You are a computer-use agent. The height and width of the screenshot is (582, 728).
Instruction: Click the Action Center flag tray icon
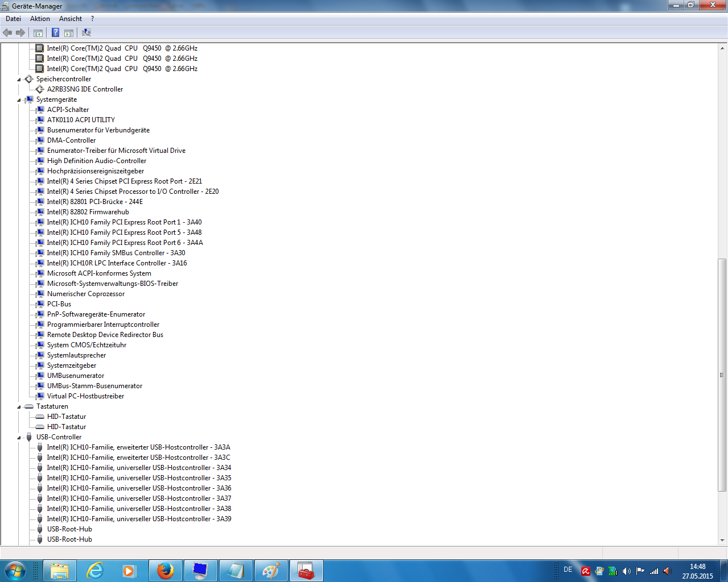(x=640, y=571)
